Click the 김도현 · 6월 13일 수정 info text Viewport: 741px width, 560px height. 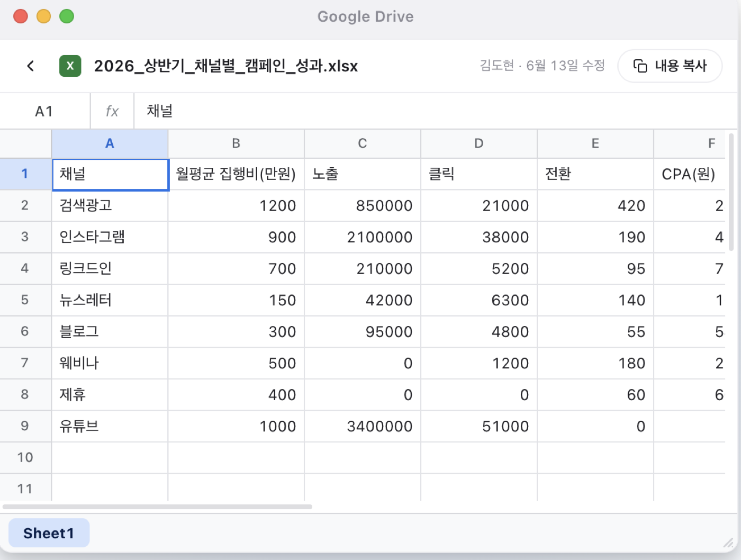point(542,66)
